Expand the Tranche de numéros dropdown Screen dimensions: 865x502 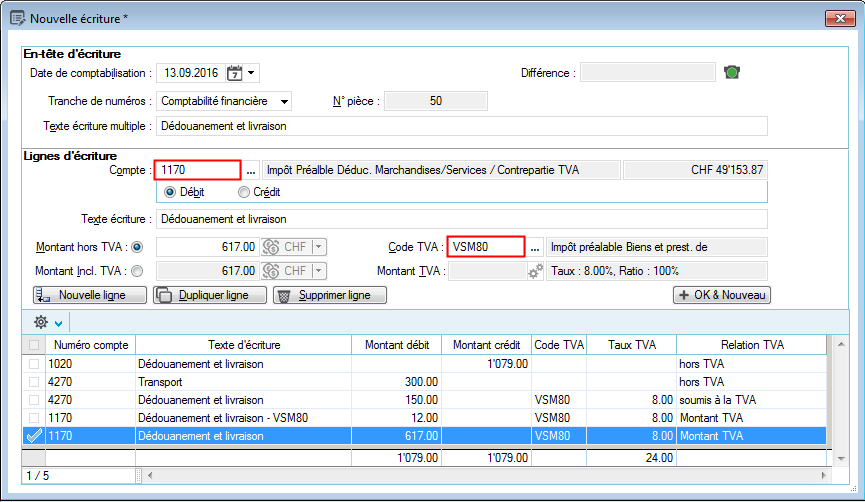285,101
